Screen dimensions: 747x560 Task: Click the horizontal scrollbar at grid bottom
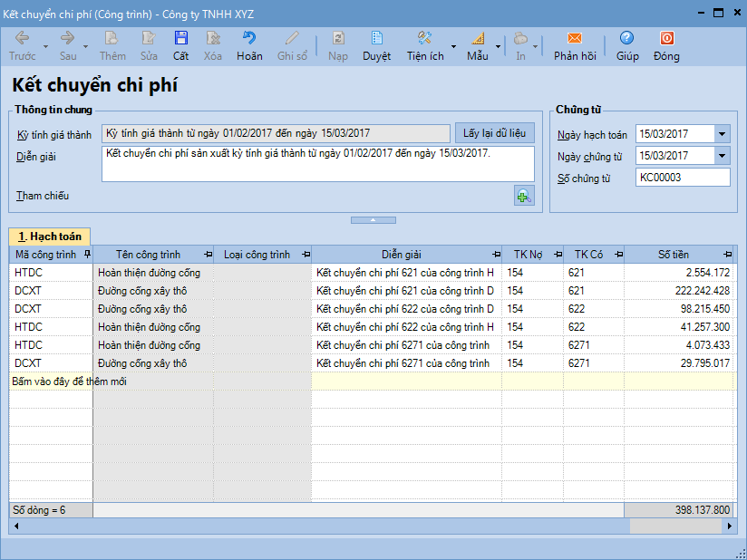pyautogui.click(x=363, y=526)
